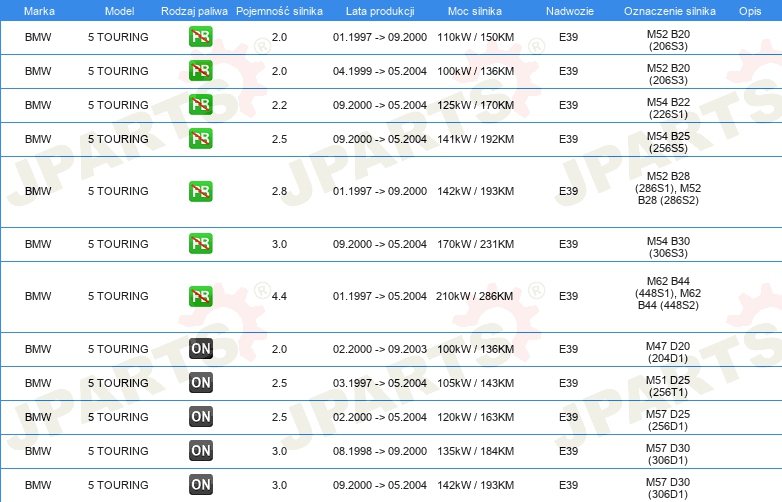The height and width of the screenshot is (502, 782).
Task: Click the Nadwozie column header
Action: coord(570,11)
